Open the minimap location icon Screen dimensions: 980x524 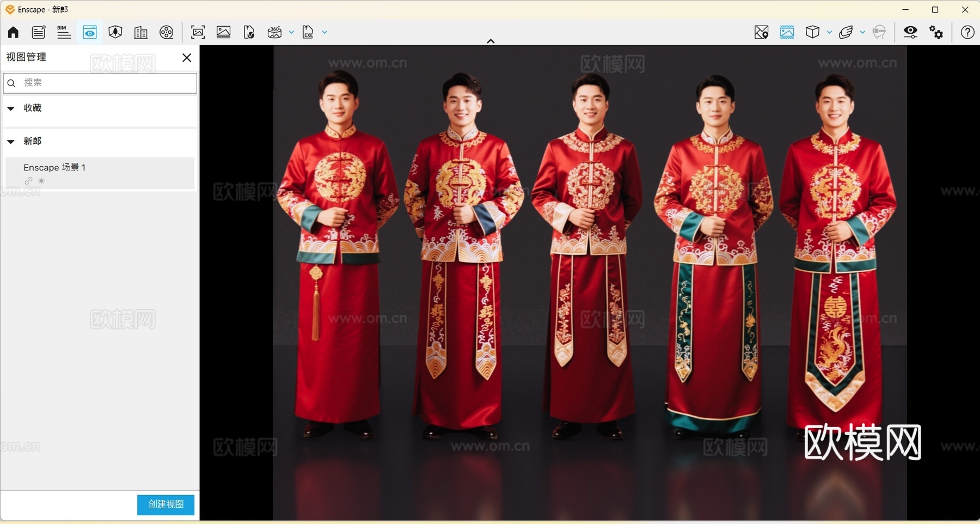[762, 32]
